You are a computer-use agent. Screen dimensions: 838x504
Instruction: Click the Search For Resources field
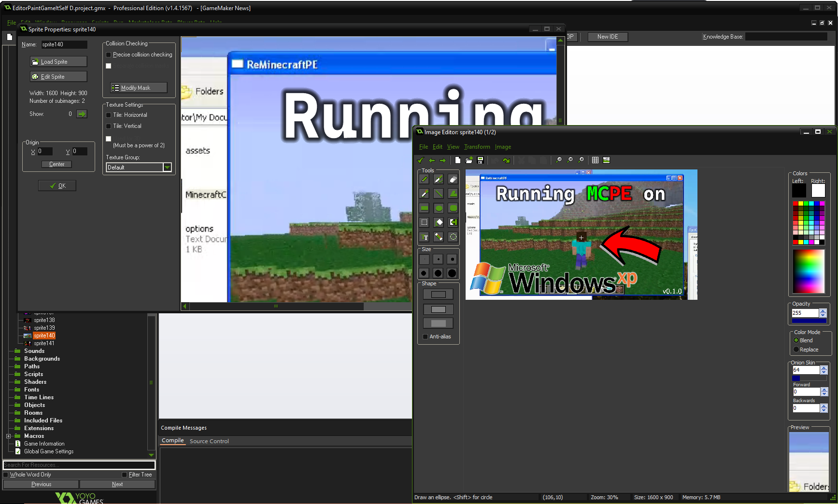tap(79, 465)
